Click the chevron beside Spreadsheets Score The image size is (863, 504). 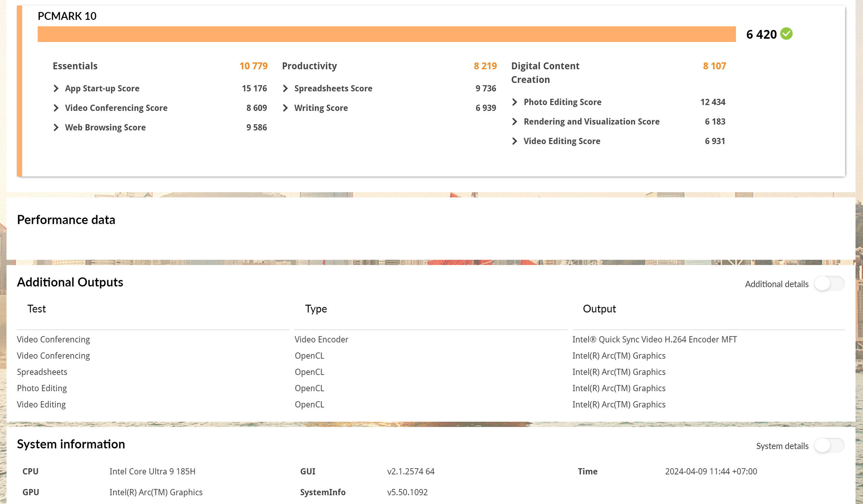click(285, 89)
